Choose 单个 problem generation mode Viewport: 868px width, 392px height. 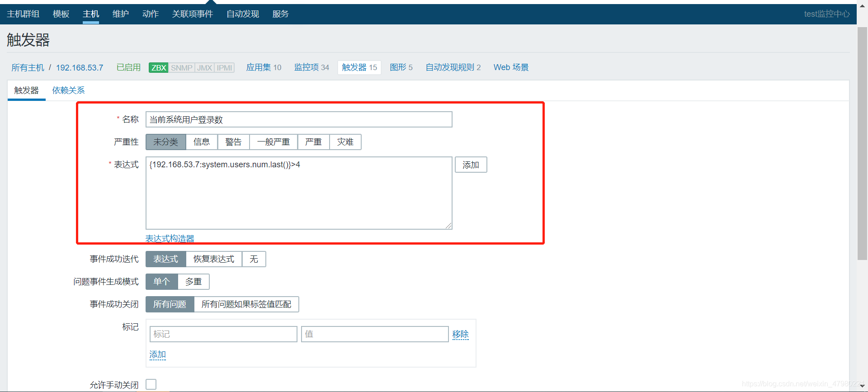click(162, 282)
